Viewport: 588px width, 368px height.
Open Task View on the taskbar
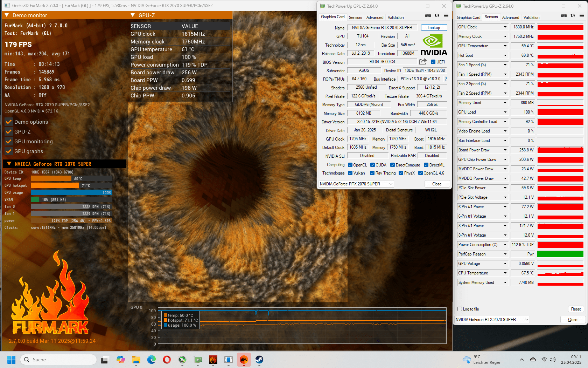coord(105,360)
